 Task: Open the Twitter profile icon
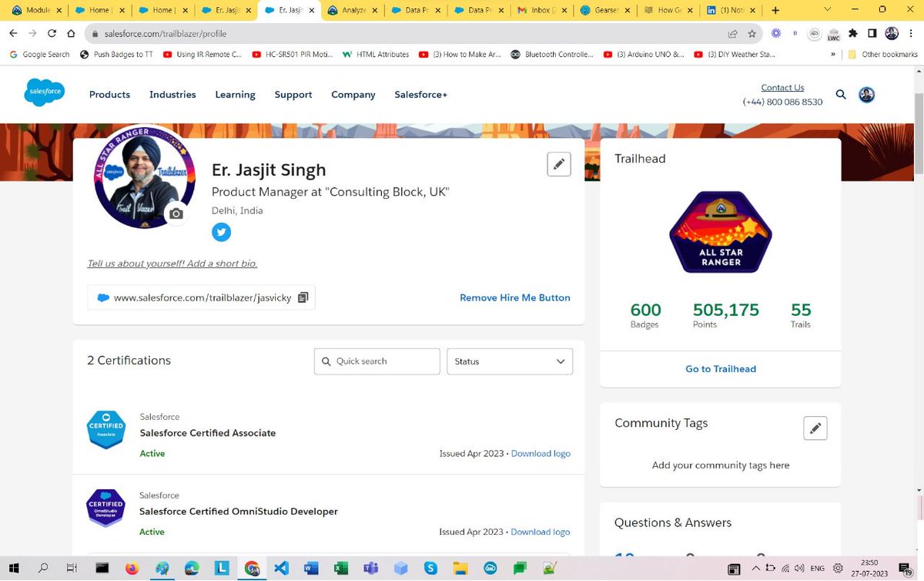point(221,232)
